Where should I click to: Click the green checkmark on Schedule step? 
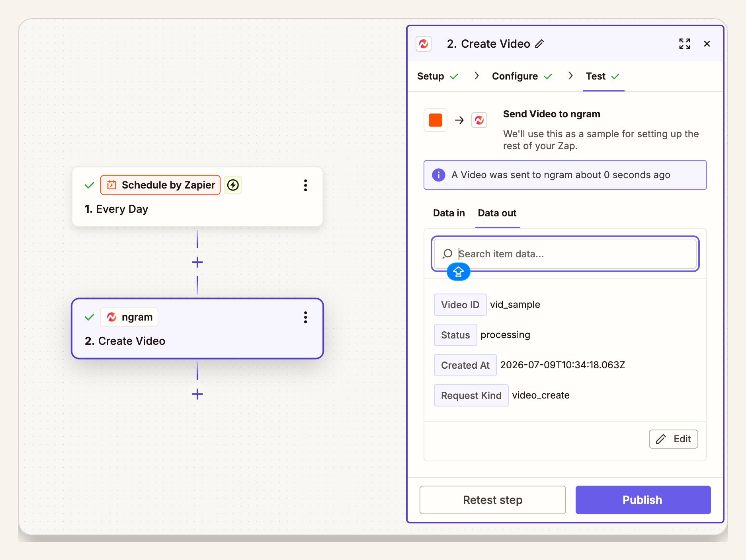point(90,185)
